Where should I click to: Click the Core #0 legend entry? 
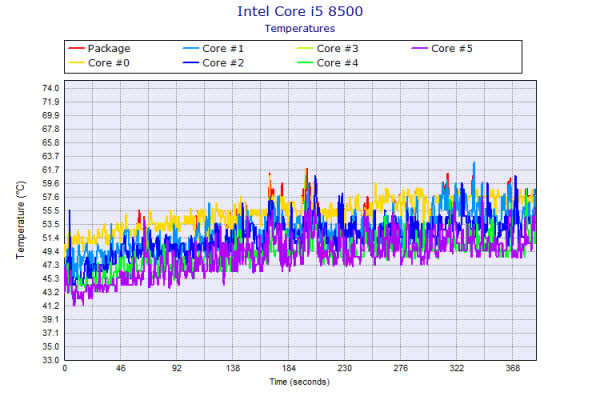[x=99, y=63]
